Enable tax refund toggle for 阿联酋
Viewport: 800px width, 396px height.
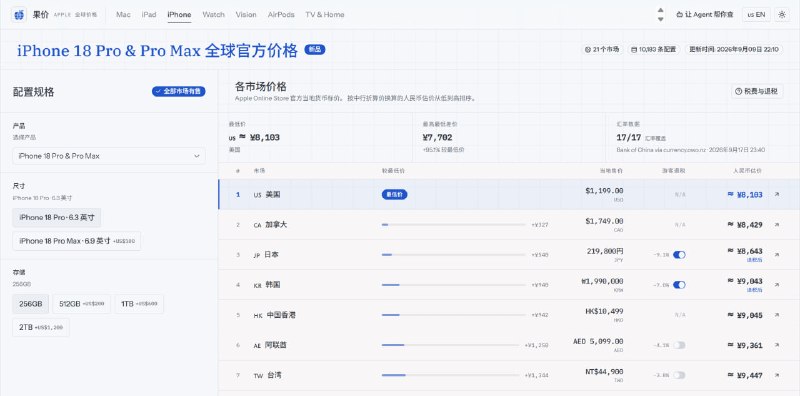click(679, 345)
